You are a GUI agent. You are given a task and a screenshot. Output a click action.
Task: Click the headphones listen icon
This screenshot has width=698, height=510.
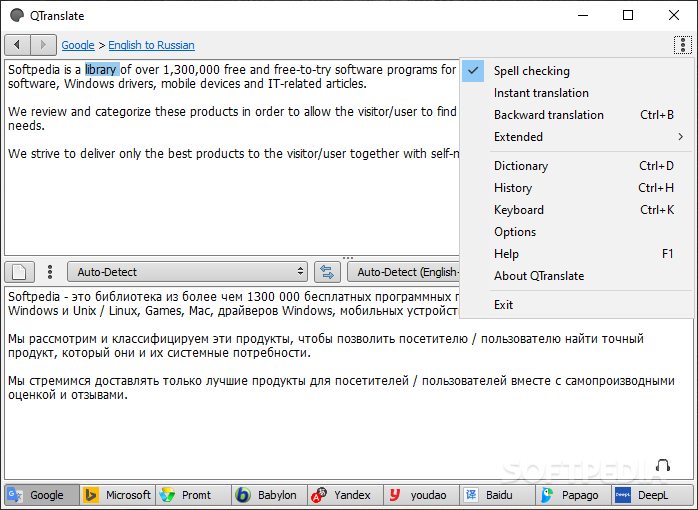[x=663, y=465]
